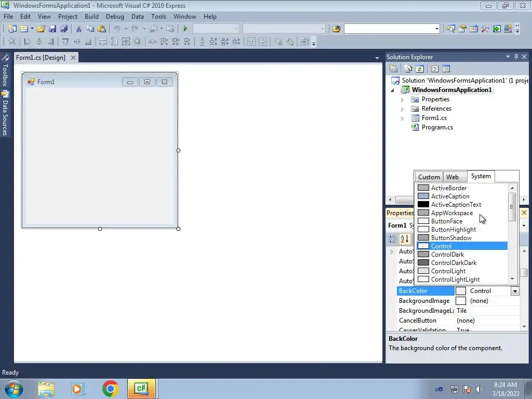Toggle auto-hide pin on Solution Explorer
Screen dimensions: 532x399
coord(516,57)
